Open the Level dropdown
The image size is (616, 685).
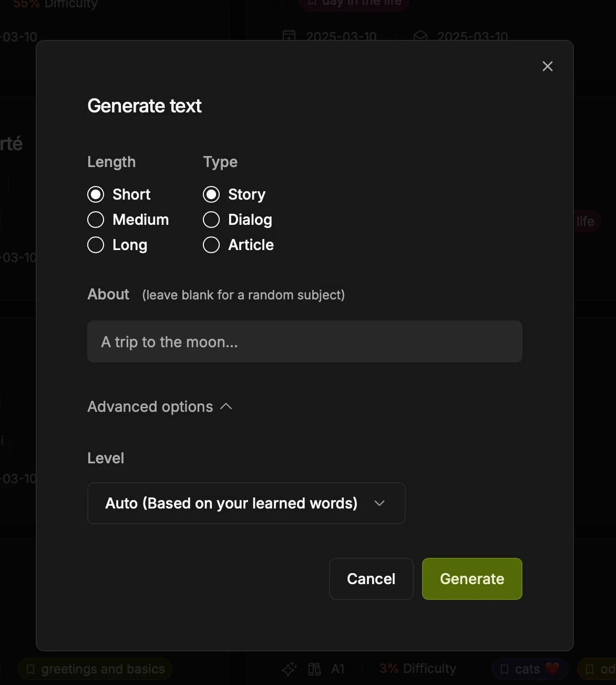[x=246, y=503]
